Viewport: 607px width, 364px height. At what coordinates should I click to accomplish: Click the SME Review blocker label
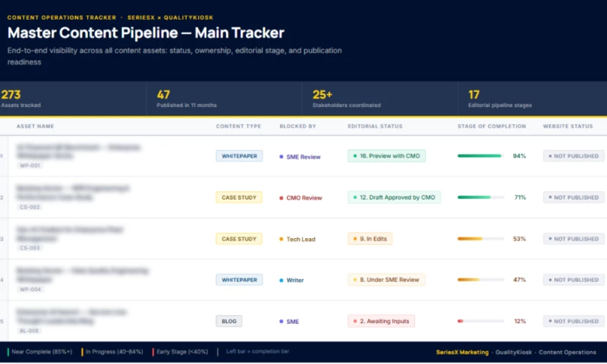[x=300, y=157]
